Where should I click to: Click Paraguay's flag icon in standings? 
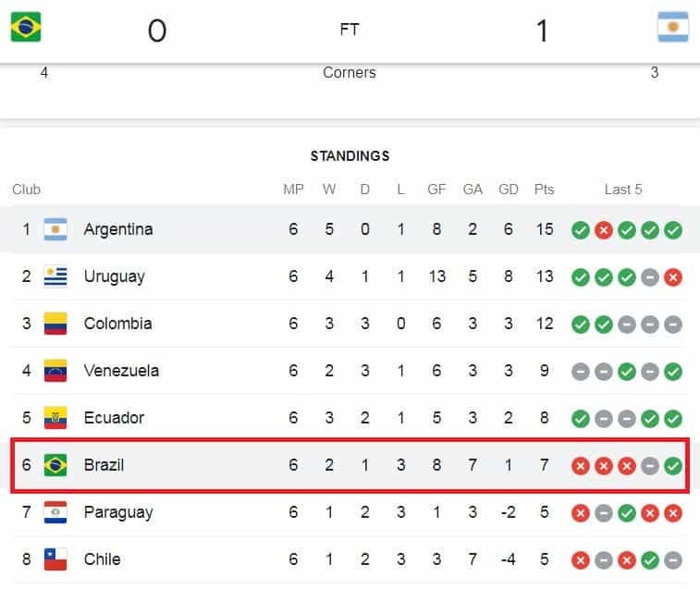(x=55, y=512)
